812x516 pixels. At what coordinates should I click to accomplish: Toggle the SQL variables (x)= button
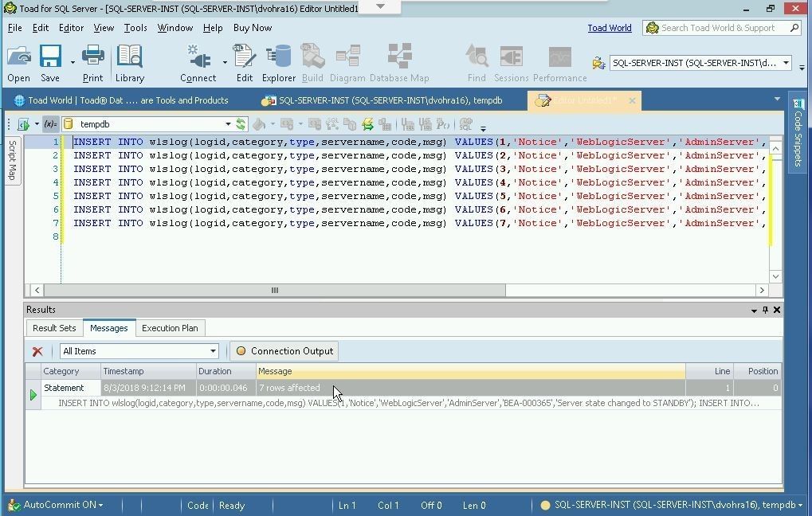point(50,124)
